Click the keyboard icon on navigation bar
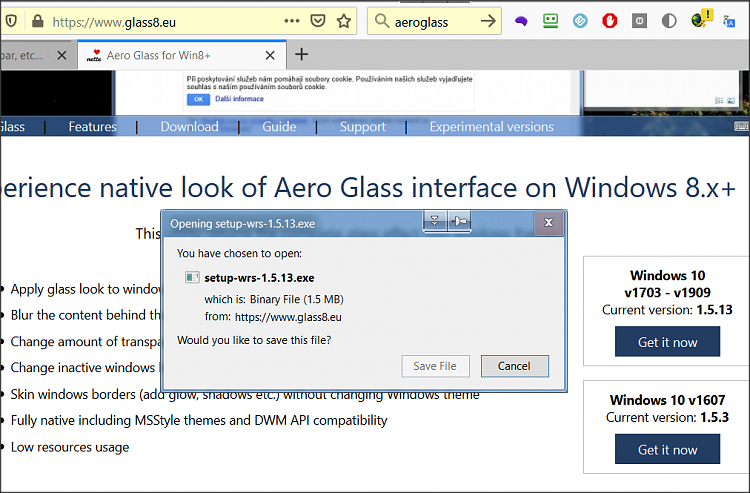Screen dimensions: 750x493 [741, 127]
